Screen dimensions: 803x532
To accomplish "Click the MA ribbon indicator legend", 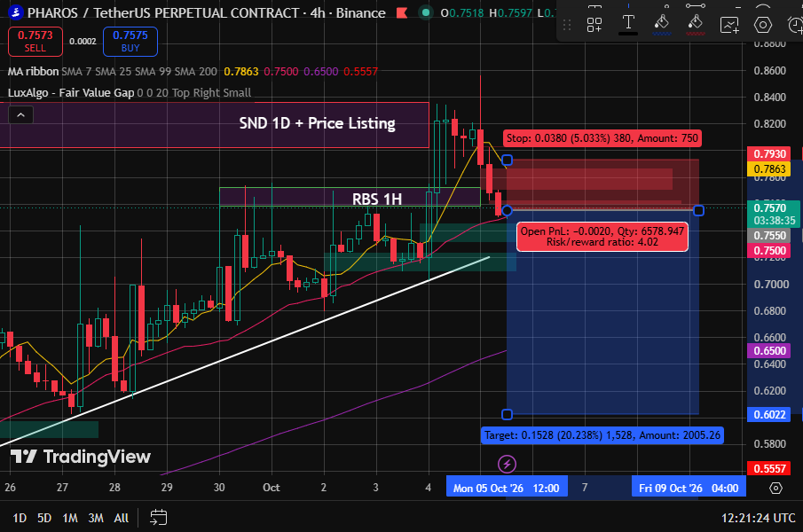I will coord(34,72).
